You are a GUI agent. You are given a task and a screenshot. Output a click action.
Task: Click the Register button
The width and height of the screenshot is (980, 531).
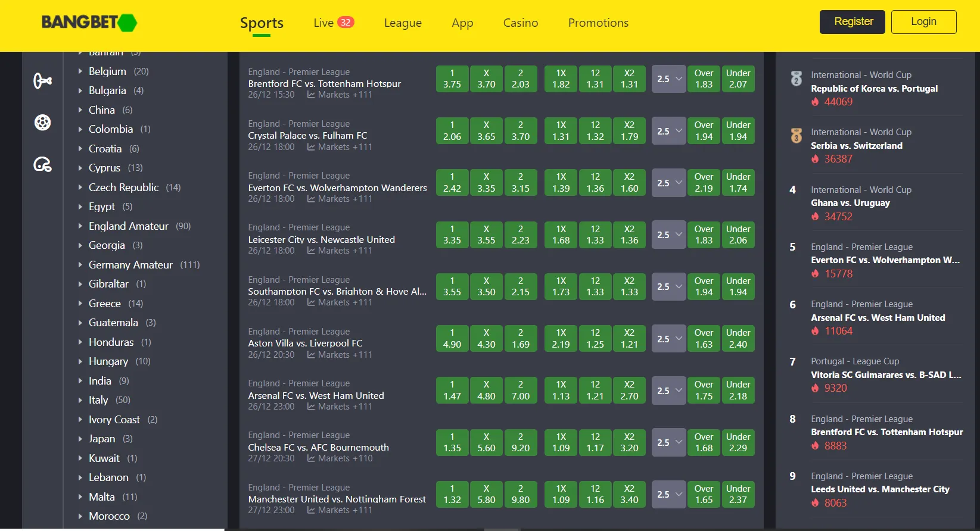point(853,22)
